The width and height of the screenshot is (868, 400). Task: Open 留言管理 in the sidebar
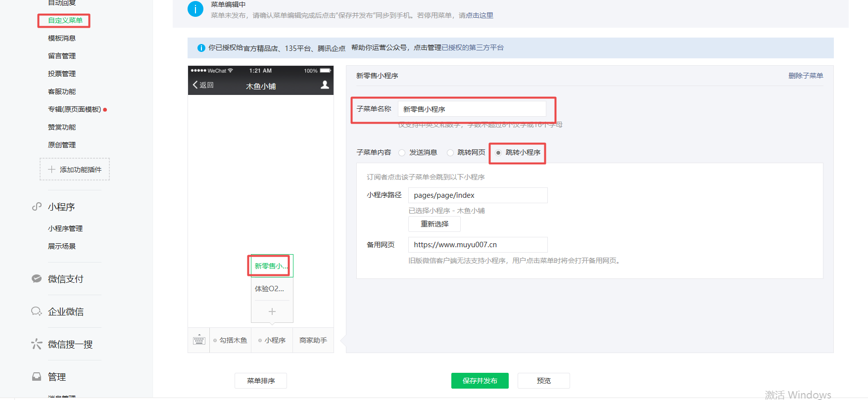click(x=62, y=56)
